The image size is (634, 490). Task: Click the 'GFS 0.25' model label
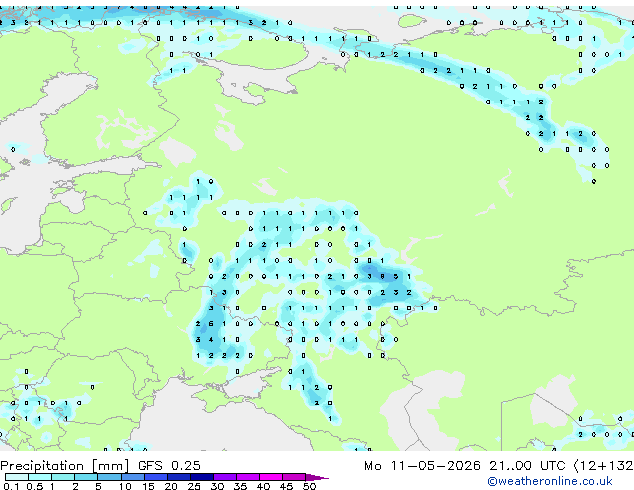169,466
